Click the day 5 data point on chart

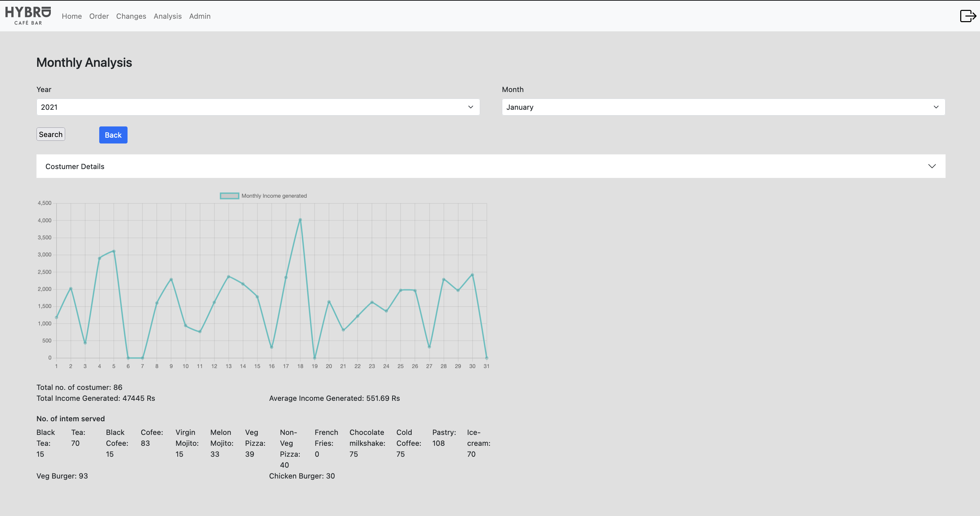[114, 251]
